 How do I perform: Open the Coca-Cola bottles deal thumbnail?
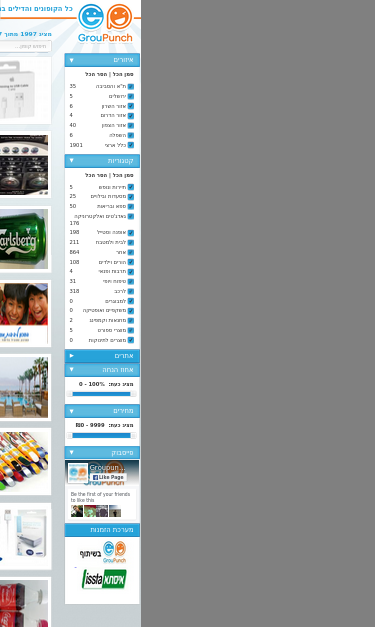click(24, 603)
